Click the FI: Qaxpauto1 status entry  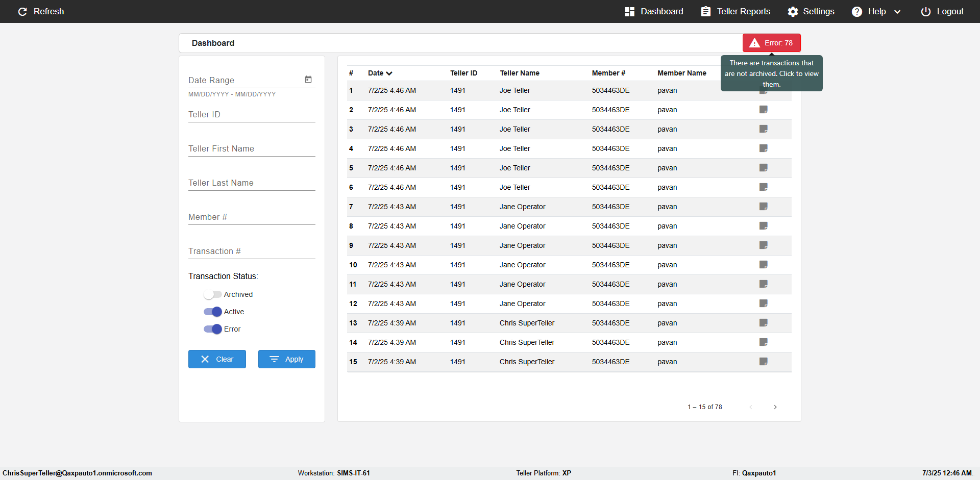(x=754, y=473)
